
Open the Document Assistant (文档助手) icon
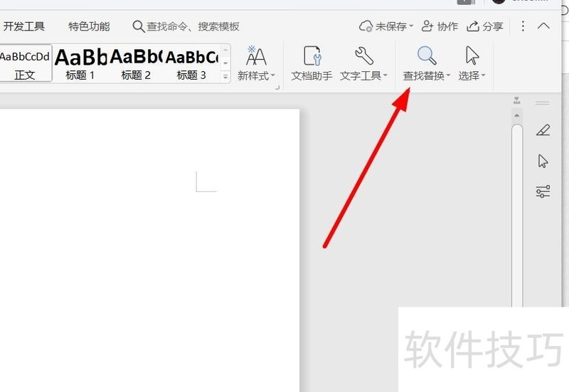[x=312, y=55]
